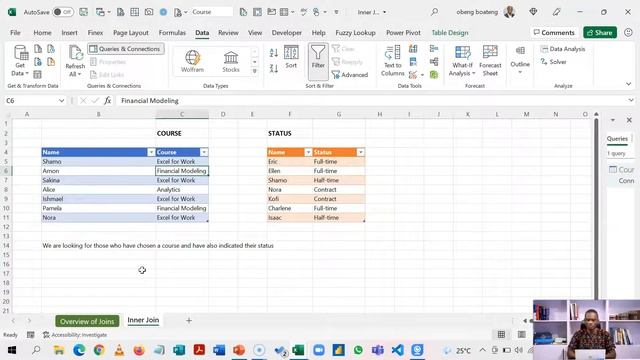Toggle the AutoSave switch
The height and width of the screenshot is (360, 640).
(x=63, y=12)
